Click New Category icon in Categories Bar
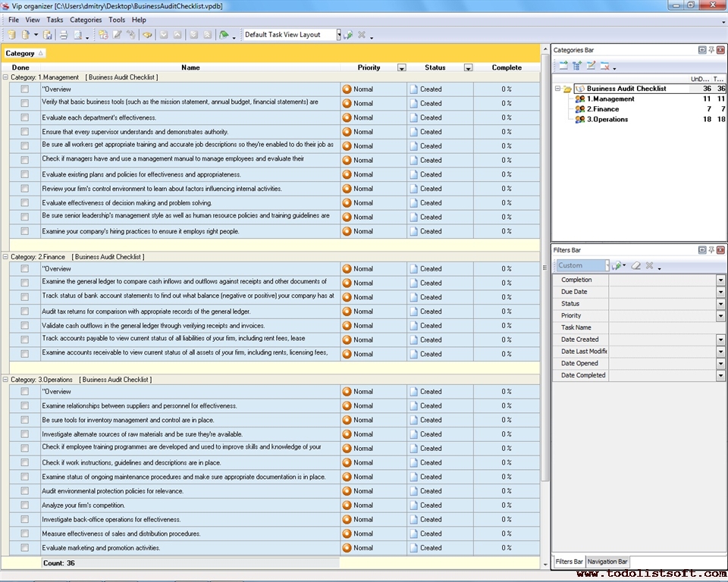The width and height of the screenshot is (728, 582). click(563, 66)
